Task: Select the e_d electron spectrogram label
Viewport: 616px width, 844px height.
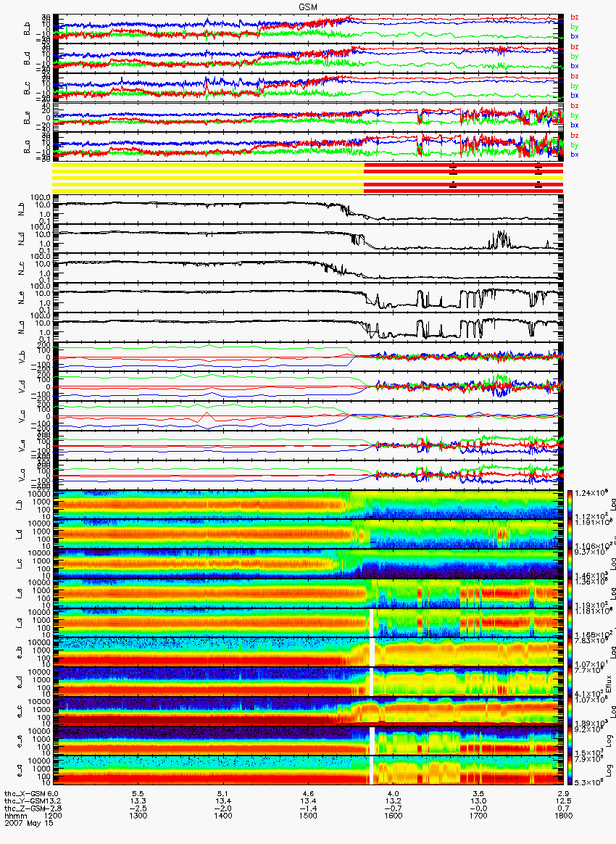Action: (18, 683)
